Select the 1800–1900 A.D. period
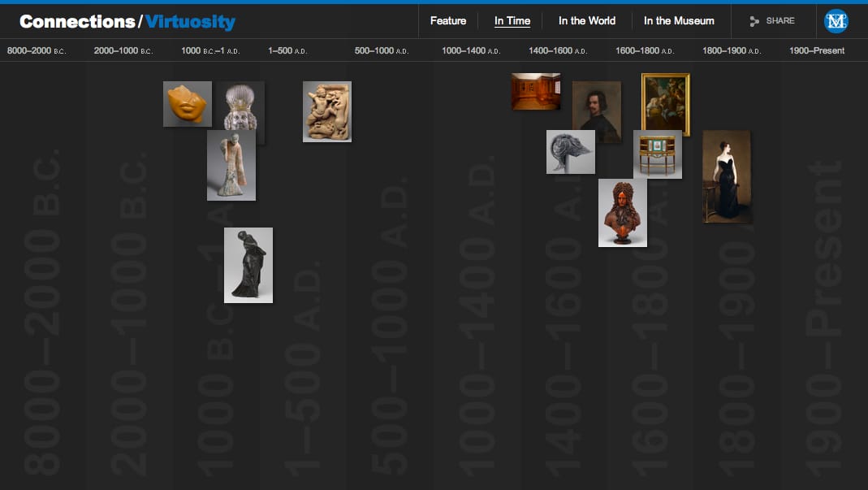Image resolution: width=868 pixels, height=490 pixels. [732, 50]
